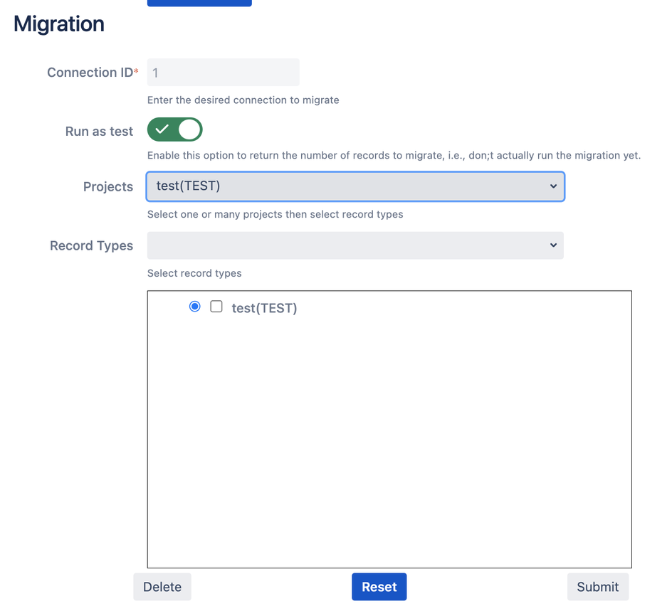Image resolution: width=672 pixels, height=616 pixels.
Task: Select the radio button beside test(TEST)
Action: pos(194,307)
